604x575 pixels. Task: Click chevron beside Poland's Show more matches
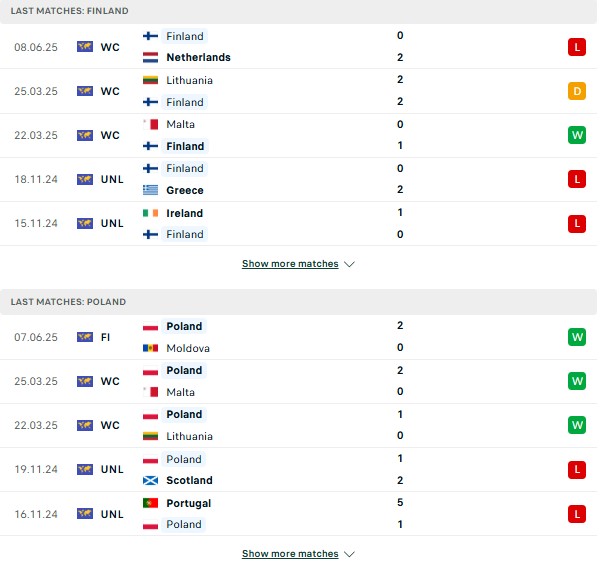click(349, 554)
